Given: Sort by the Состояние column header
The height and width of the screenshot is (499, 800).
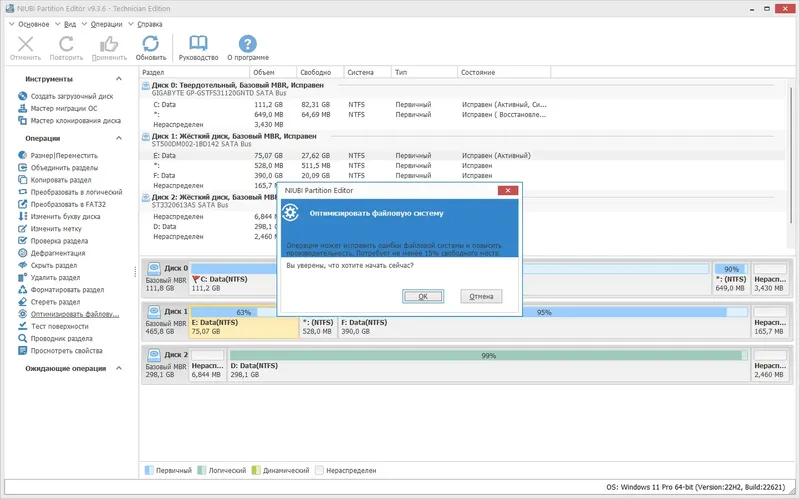Looking at the screenshot, I should tap(504, 72).
